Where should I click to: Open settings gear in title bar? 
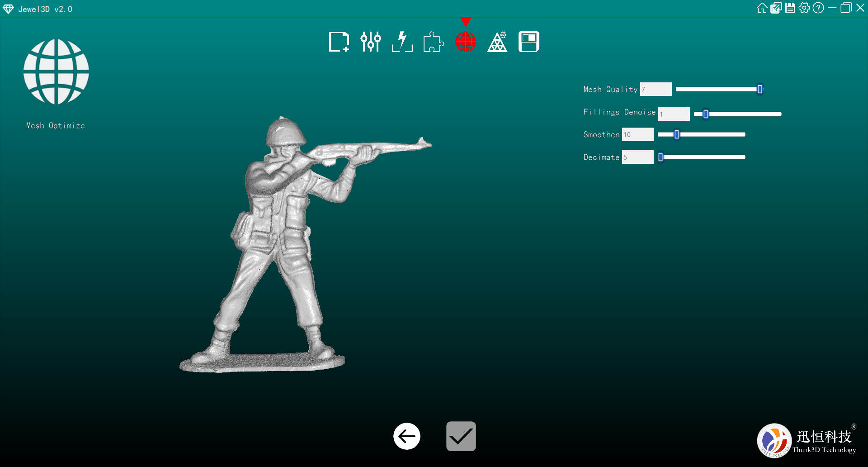804,8
